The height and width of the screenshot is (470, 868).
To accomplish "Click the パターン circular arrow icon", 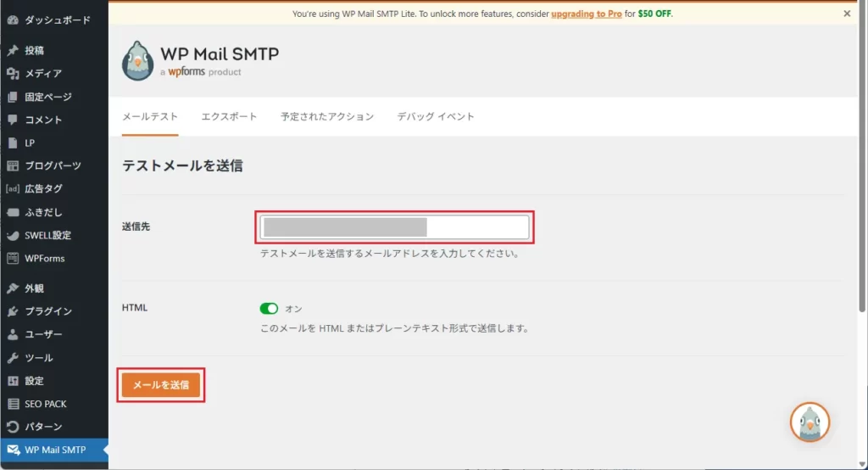I will pos(13,427).
